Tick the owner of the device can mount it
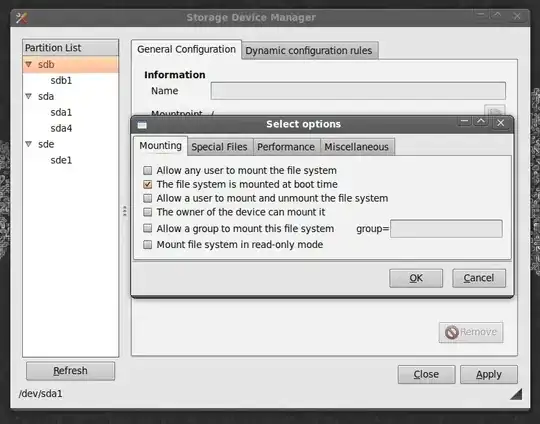 pyautogui.click(x=147, y=212)
